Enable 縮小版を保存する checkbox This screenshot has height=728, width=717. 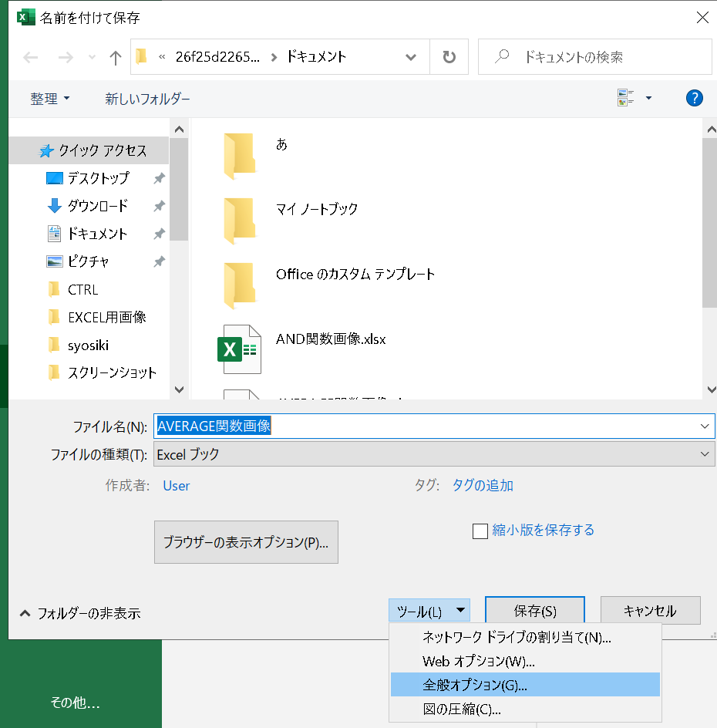coord(480,531)
